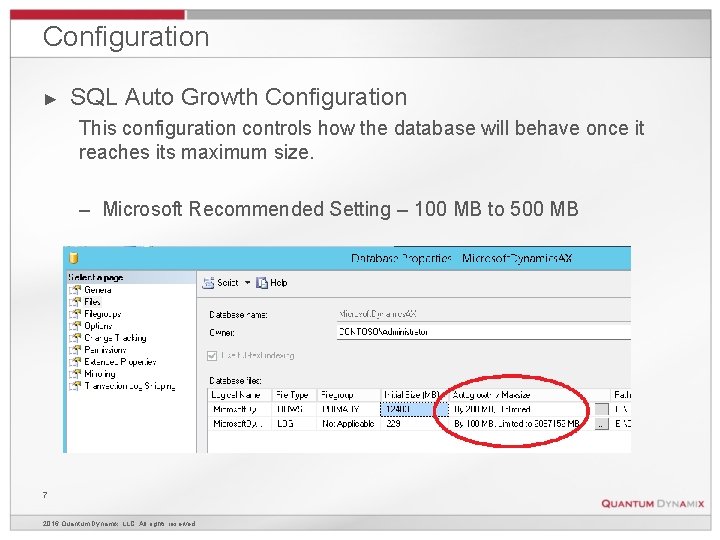Click the Permissions page icon

pyautogui.click(x=75, y=350)
